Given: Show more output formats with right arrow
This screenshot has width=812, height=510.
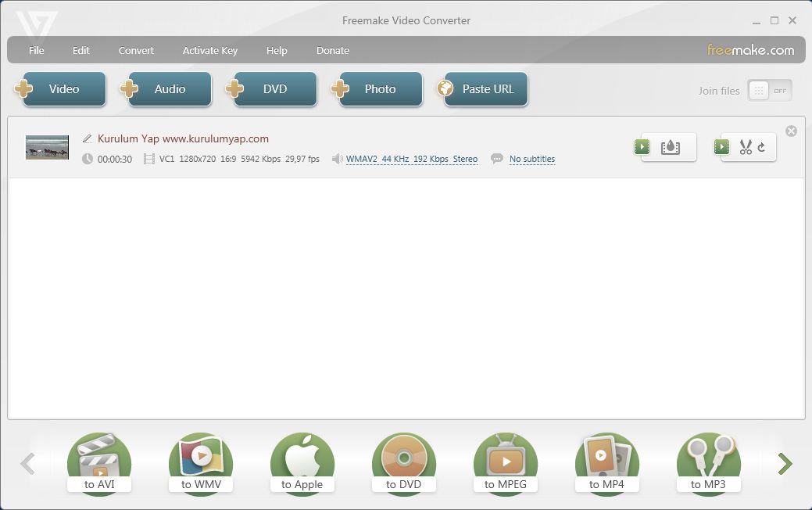Looking at the screenshot, I should 785,464.
